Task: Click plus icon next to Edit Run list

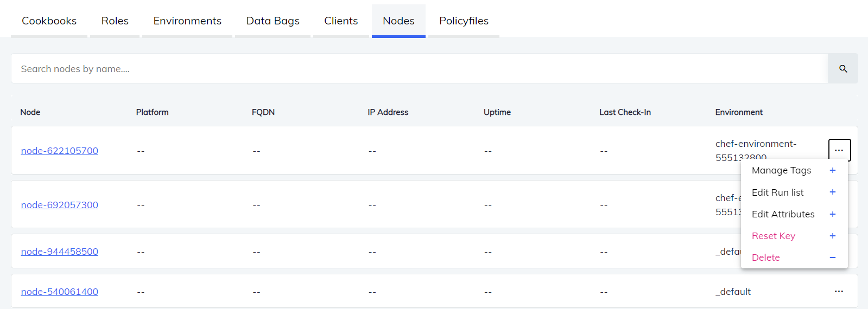Action: 832,192
